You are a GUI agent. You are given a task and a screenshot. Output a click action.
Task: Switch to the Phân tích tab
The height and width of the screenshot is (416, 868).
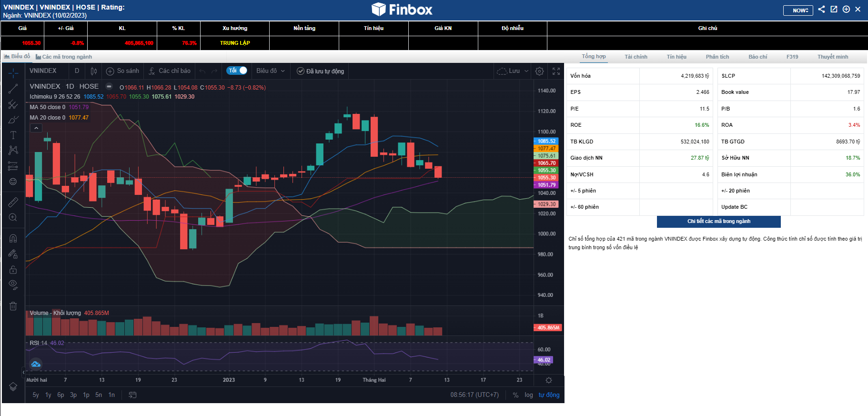pos(717,57)
